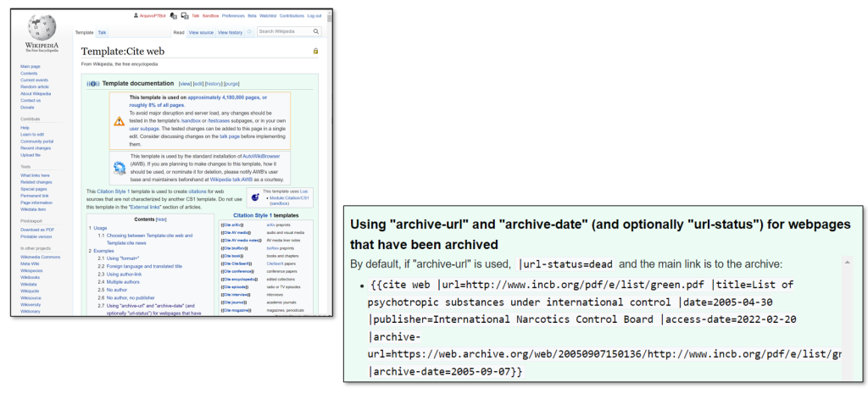Screen dimensions: 868x394
Task: Open Community portal
Action: coord(37,142)
